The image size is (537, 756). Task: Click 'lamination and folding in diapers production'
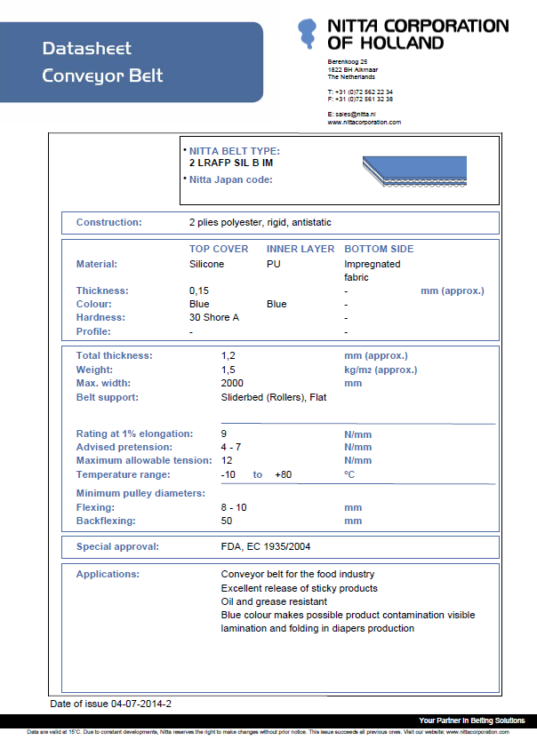(317, 629)
